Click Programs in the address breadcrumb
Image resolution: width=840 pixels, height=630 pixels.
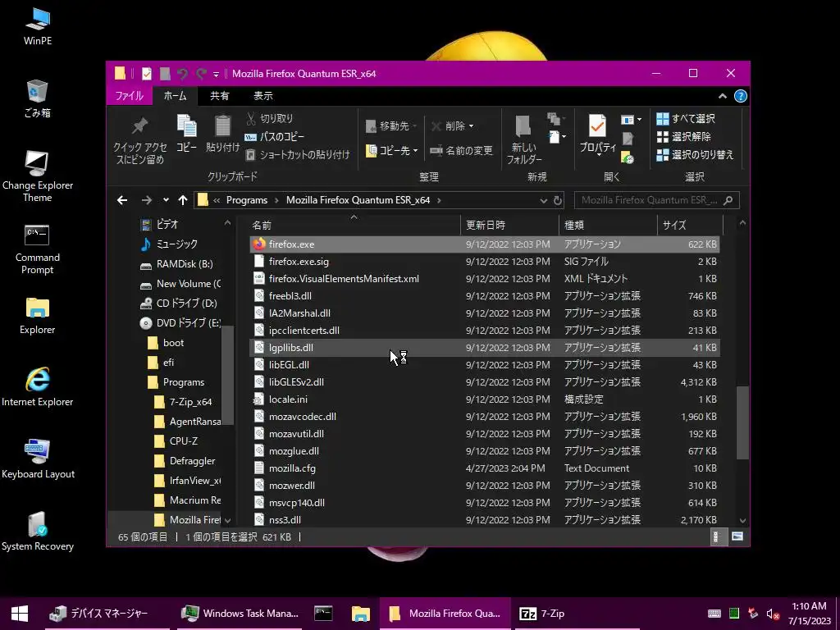pos(246,200)
